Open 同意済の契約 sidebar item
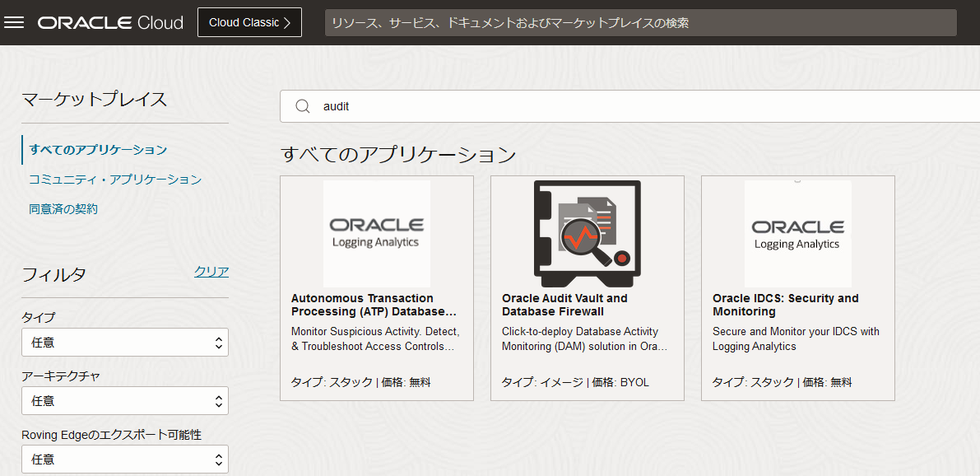980x476 pixels. coord(63,209)
